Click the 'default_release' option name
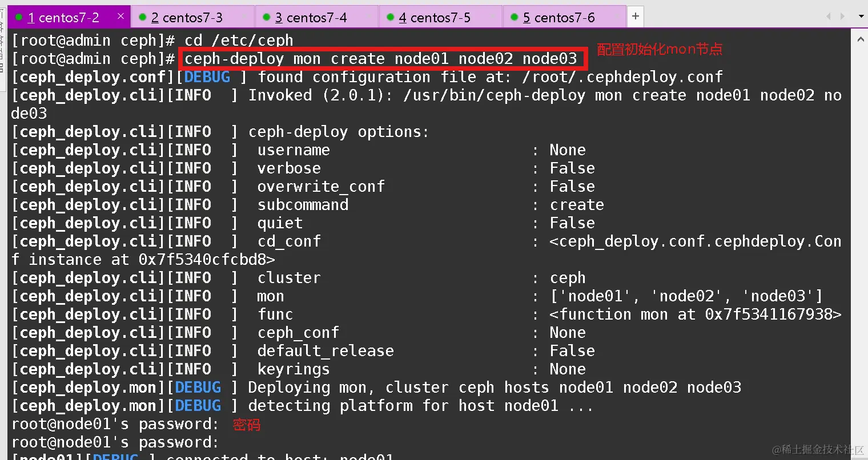The width and height of the screenshot is (868, 460). pyautogui.click(x=325, y=351)
